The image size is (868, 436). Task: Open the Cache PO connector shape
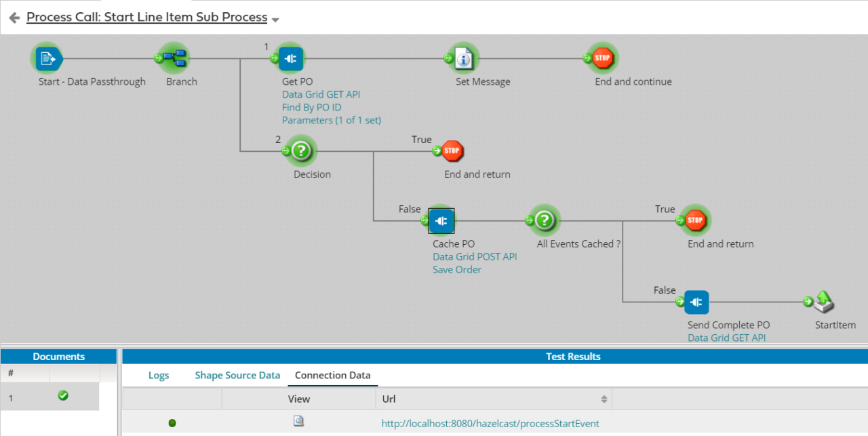click(x=441, y=220)
